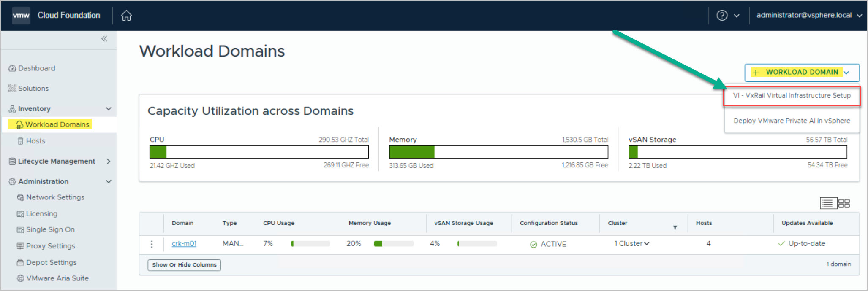Open Solutions in the sidebar
This screenshot has width=868, height=291.
point(33,89)
